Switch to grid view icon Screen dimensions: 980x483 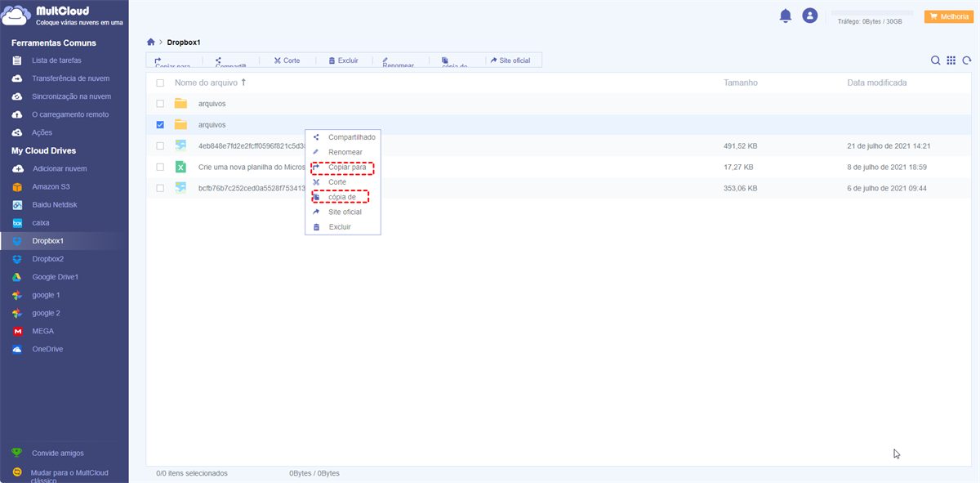[x=951, y=60]
